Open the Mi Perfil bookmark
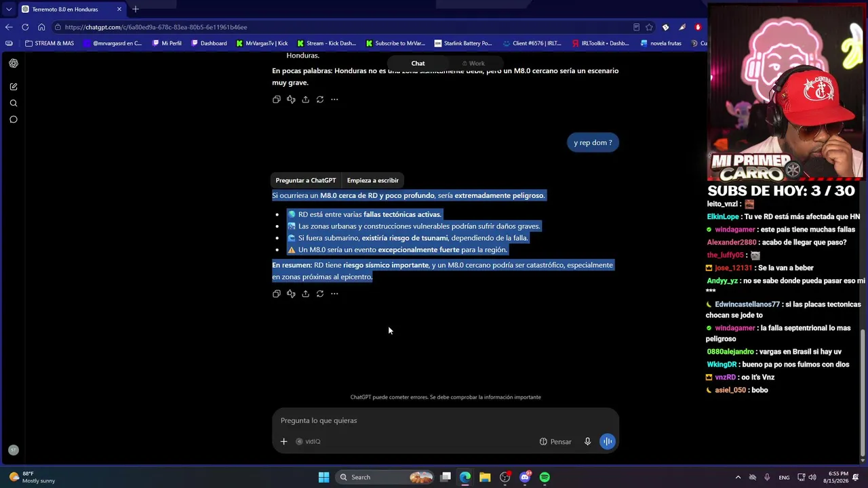The image size is (868, 488). (x=167, y=43)
